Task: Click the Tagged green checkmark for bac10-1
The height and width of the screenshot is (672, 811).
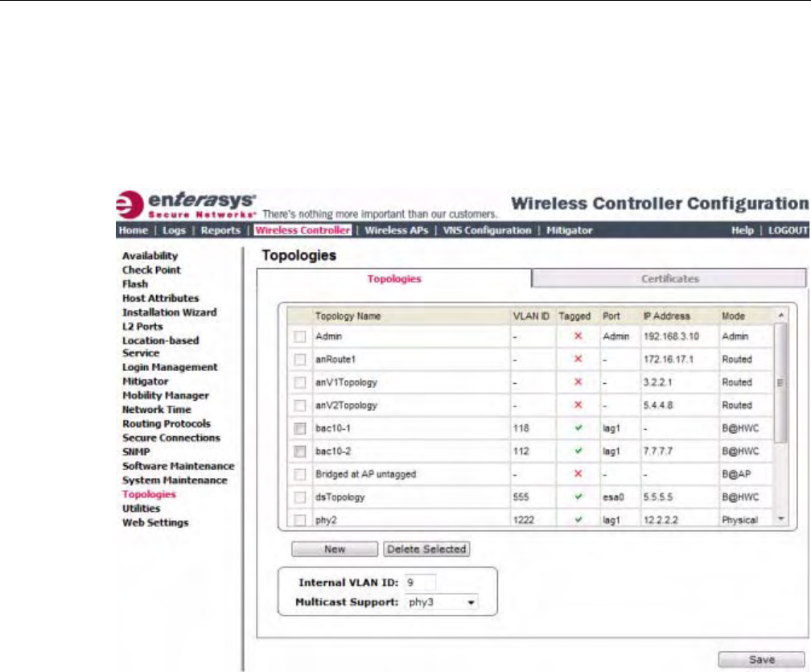Action: click(578, 428)
